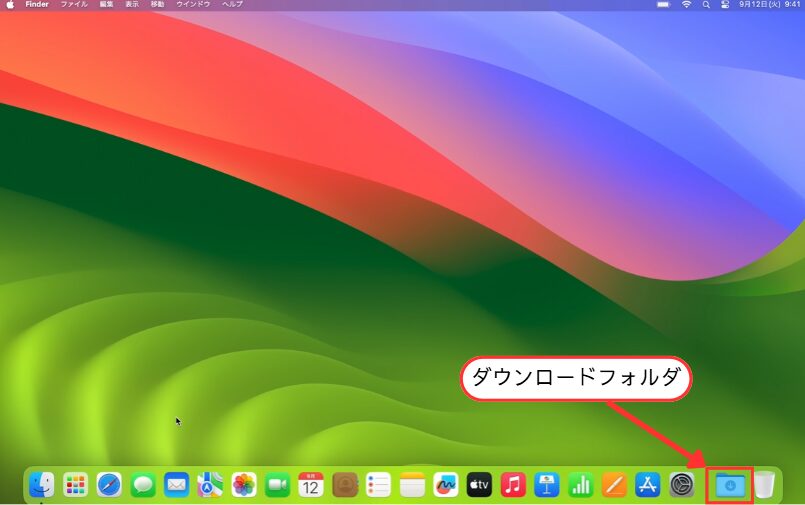The image size is (805, 505).
Task: Open the 表示 menu
Action: pos(132,5)
